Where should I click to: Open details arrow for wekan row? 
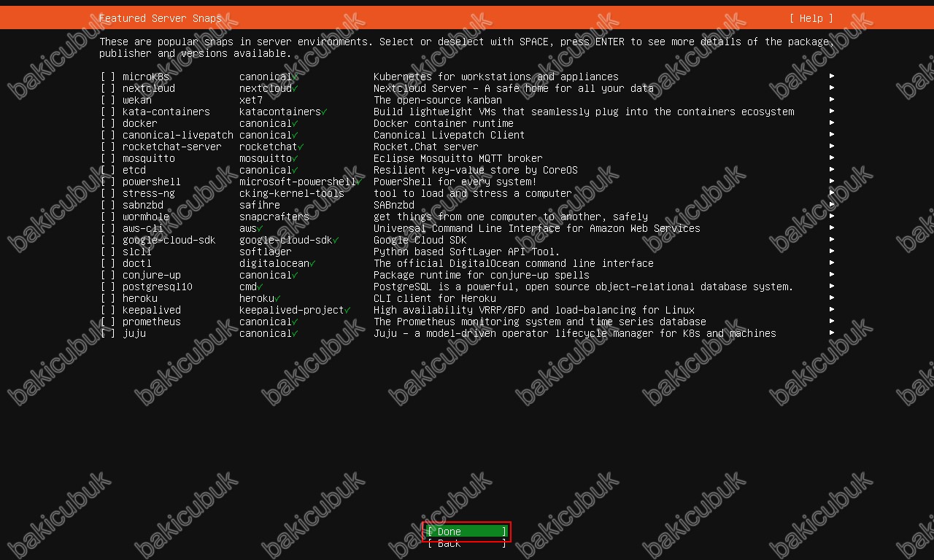pos(832,100)
